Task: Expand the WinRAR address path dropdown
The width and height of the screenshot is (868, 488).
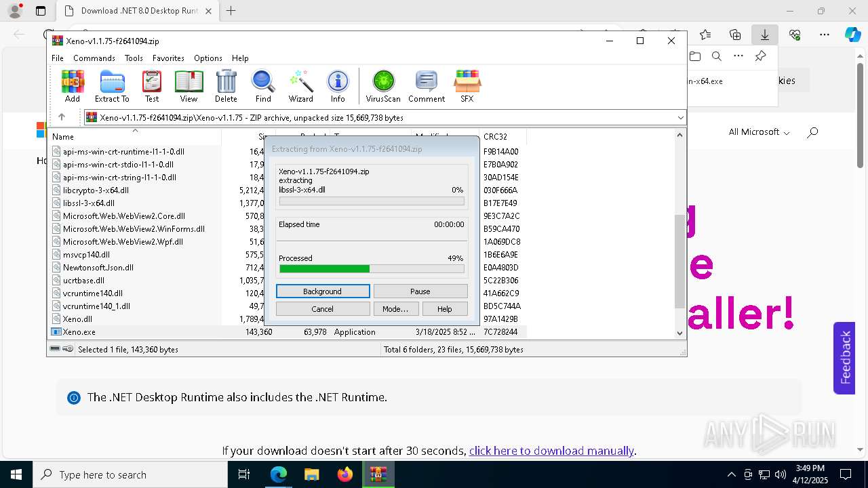Action: point(680,117)
